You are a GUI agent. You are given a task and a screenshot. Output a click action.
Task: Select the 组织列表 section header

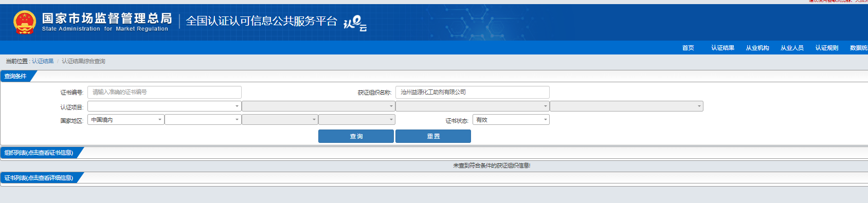click(x=39, y=153)
